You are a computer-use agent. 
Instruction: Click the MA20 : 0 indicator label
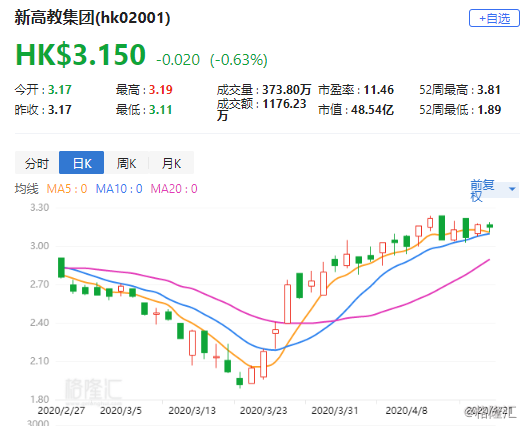coord(174,189)
